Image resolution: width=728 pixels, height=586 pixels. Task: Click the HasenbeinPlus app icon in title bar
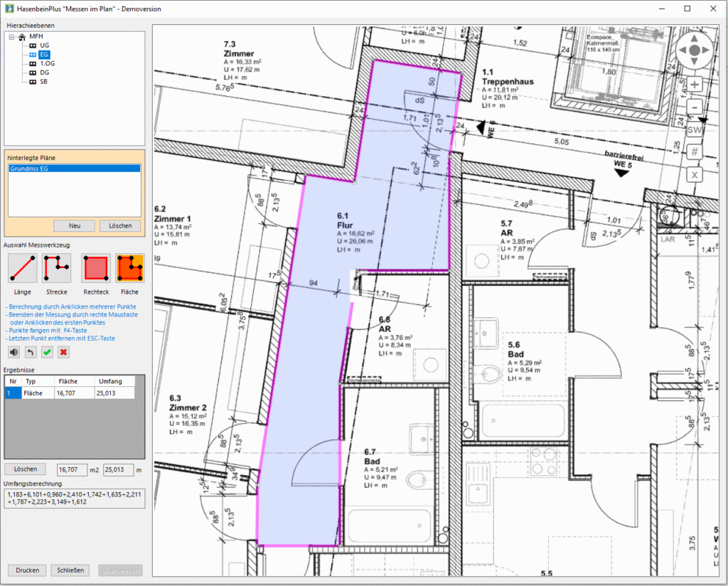(x=9, y=9)
